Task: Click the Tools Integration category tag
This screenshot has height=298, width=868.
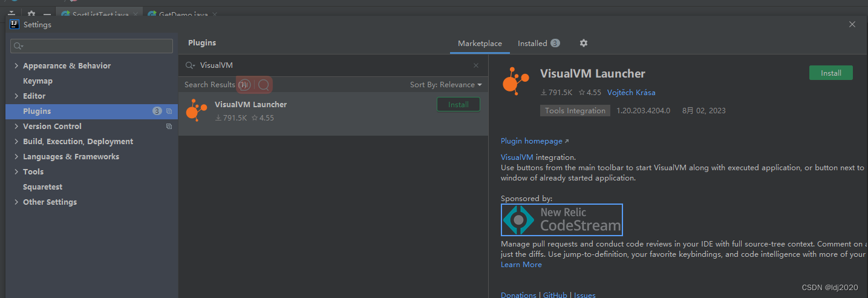Action: pyautogui.click(x=575, y=111)
